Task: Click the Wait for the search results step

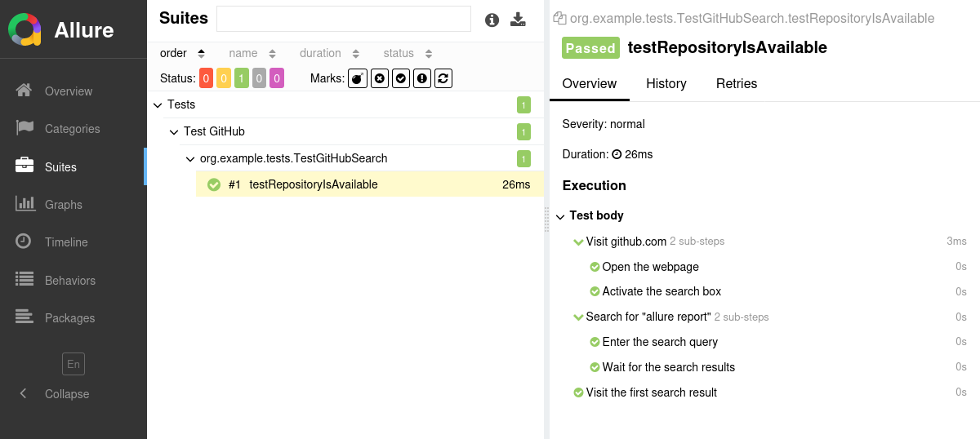Action: [x=669, y=367]
